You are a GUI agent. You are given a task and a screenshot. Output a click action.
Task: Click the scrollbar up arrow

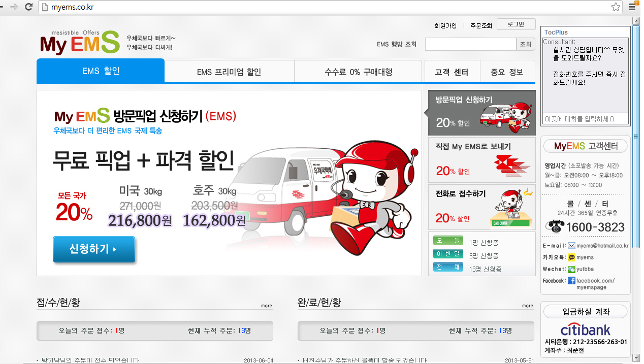click(636, 21)
